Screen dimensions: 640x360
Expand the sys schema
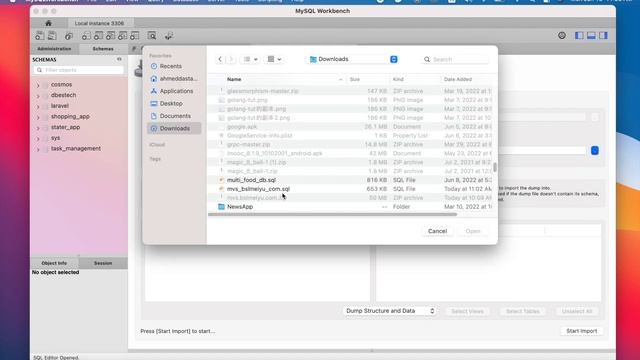[38, 138]
